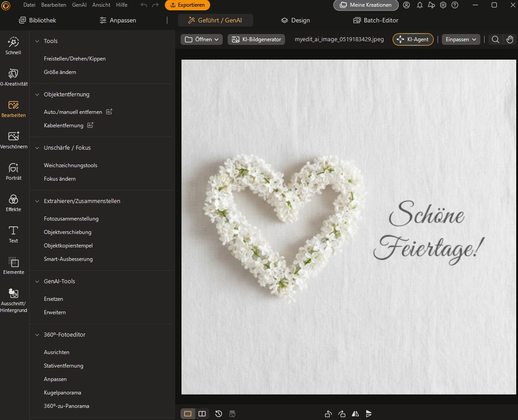Open the Verschönern sidebar section
The height and width of the screenshot is (420, 518).
(13, 140)
